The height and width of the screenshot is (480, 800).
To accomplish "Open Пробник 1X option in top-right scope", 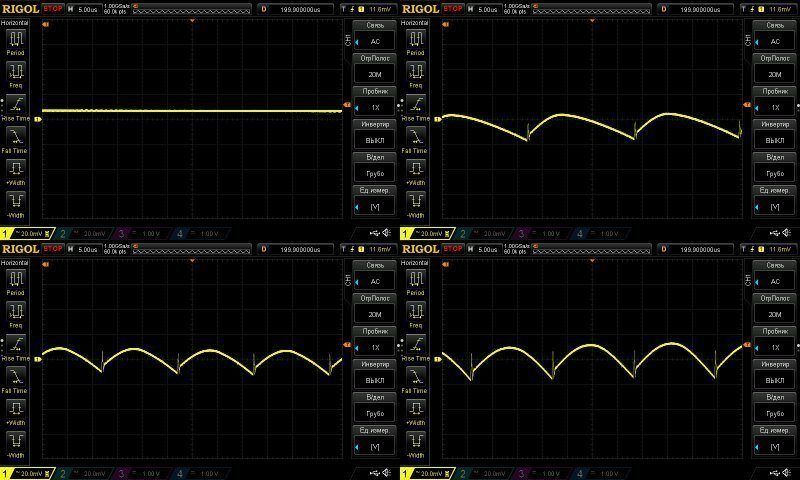I will click(x=775, y=101).
